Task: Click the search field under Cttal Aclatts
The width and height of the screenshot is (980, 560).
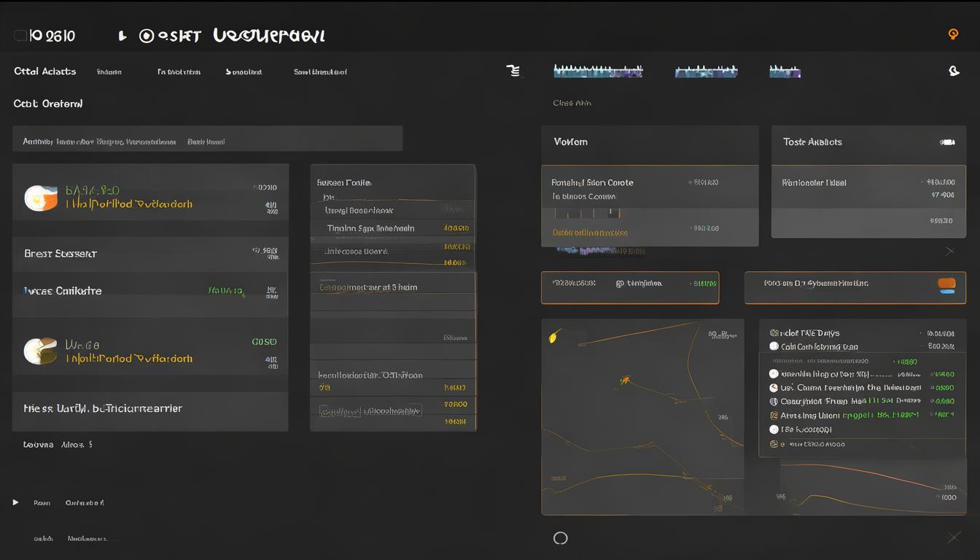Action: (207, 139)
